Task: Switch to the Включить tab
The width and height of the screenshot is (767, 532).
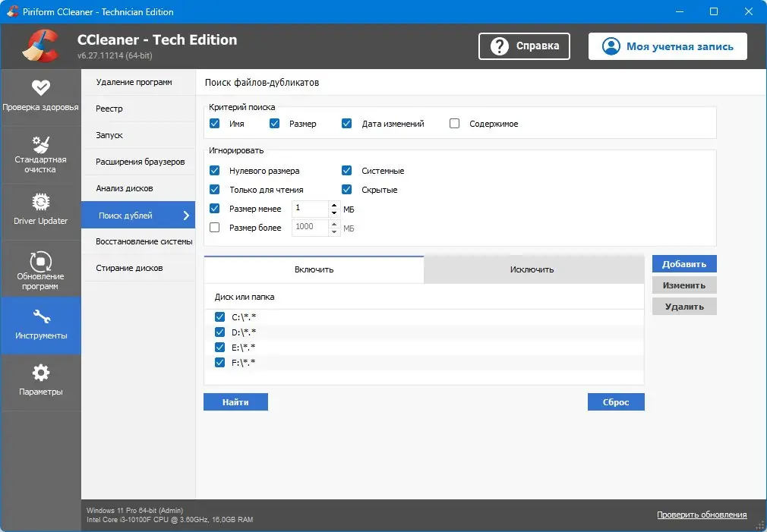Action: [314, 269]
